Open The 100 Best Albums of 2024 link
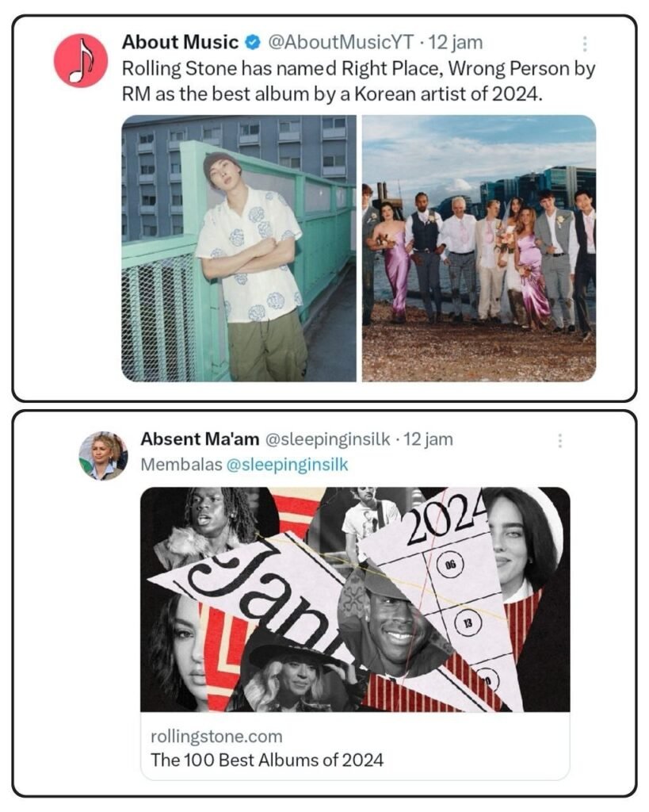The width and height of the screenshot is (649, 812). click(x=267, y=760)
